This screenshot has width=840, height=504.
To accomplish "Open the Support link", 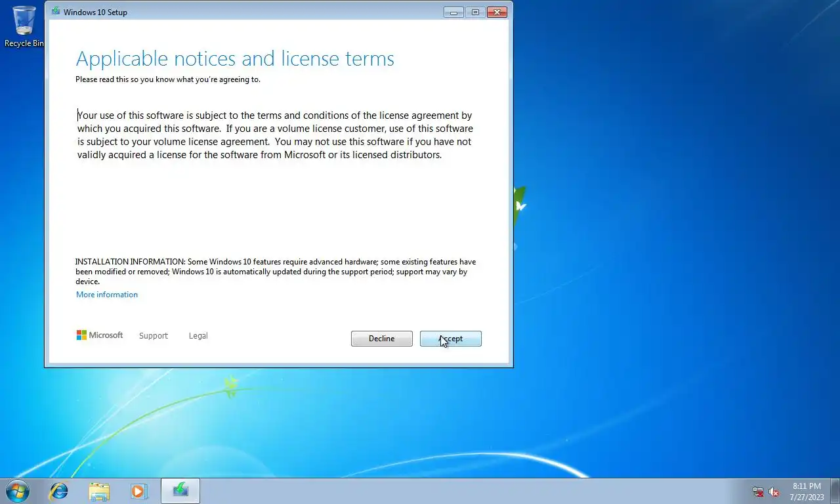I will point(154,335).
